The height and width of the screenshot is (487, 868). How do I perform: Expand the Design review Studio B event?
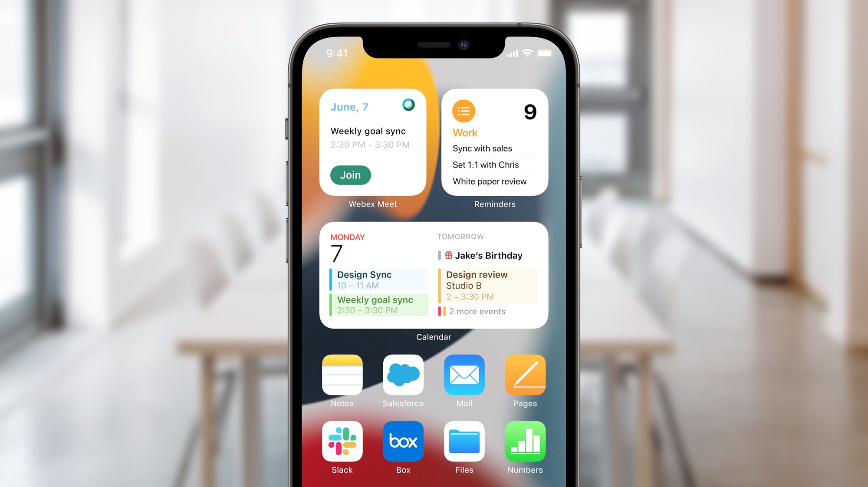click(489, 286)
